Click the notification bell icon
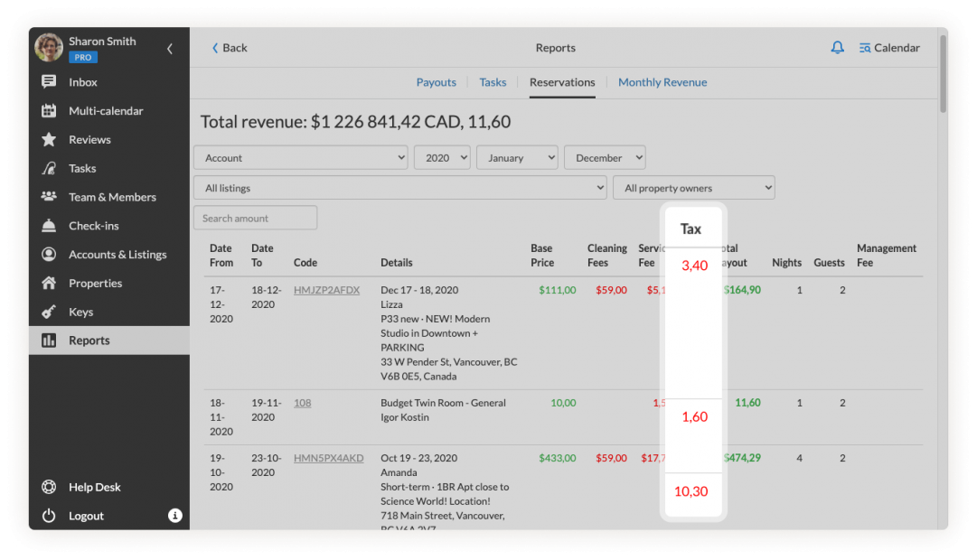This screenshot has height=560, width=977. click(x=837, y=48)
